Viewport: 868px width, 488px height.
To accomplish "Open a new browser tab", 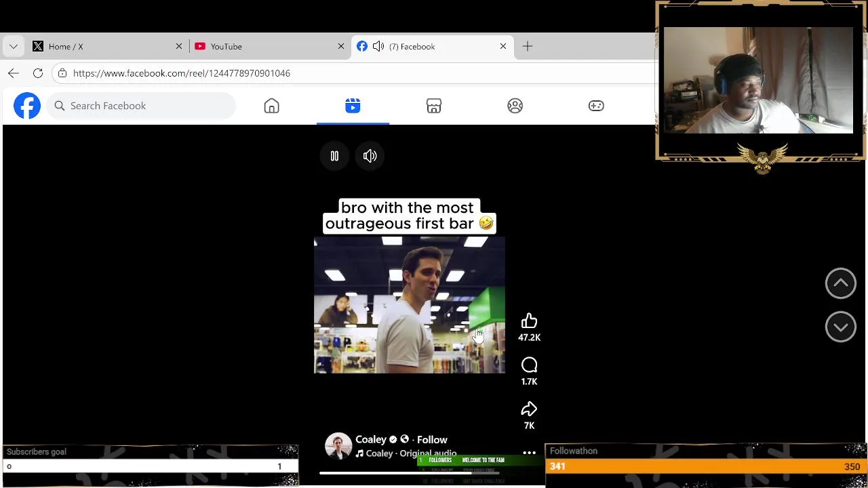I will (528, 46).
